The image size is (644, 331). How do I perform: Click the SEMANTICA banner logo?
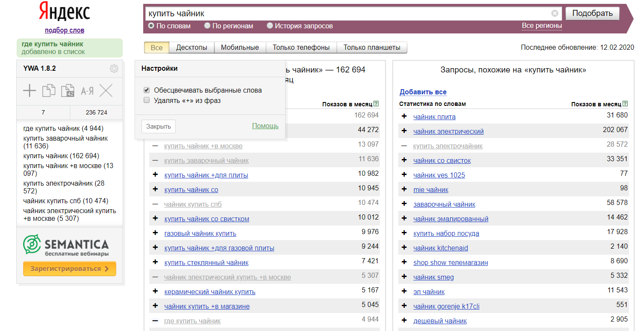tap(66, 246)
